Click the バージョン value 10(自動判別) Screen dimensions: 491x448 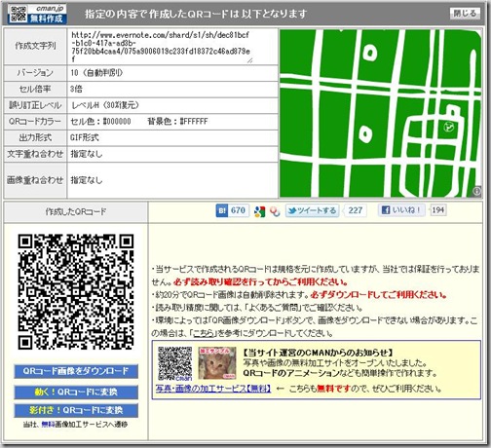coord(96,73)
